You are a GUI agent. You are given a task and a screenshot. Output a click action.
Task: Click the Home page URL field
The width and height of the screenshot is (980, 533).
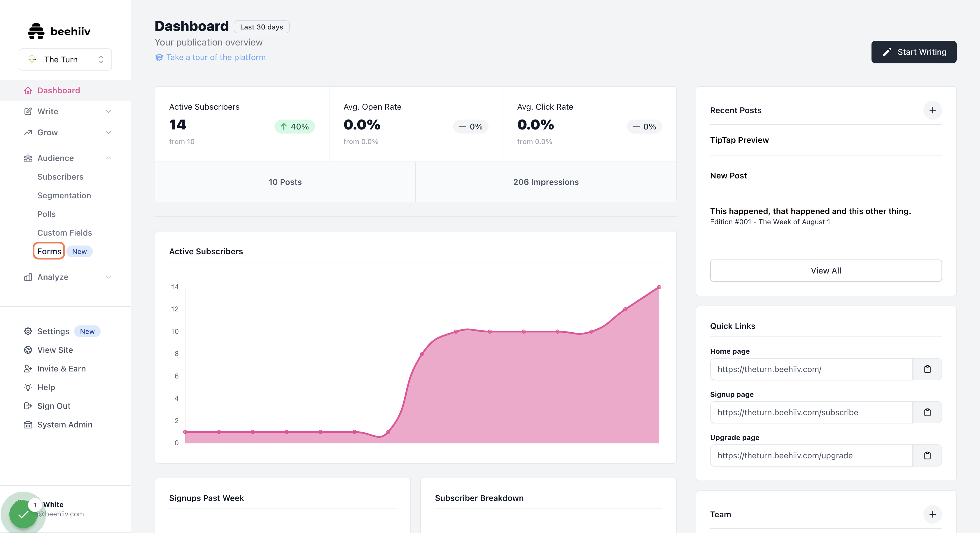click(811, 369)
